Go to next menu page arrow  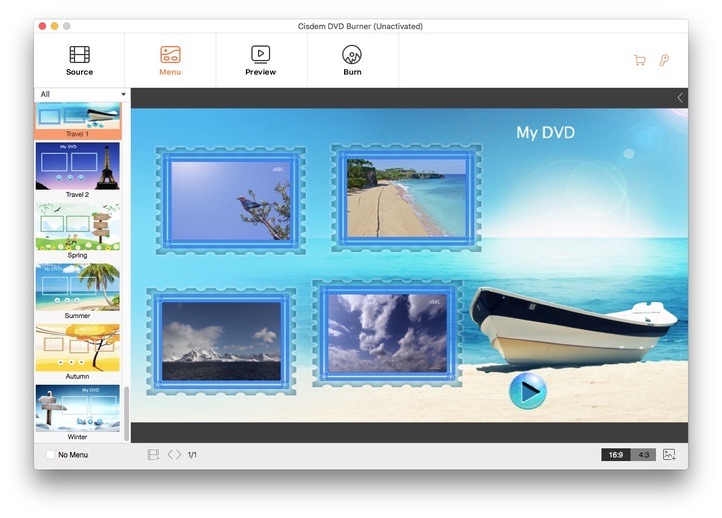tap(179, 455)
